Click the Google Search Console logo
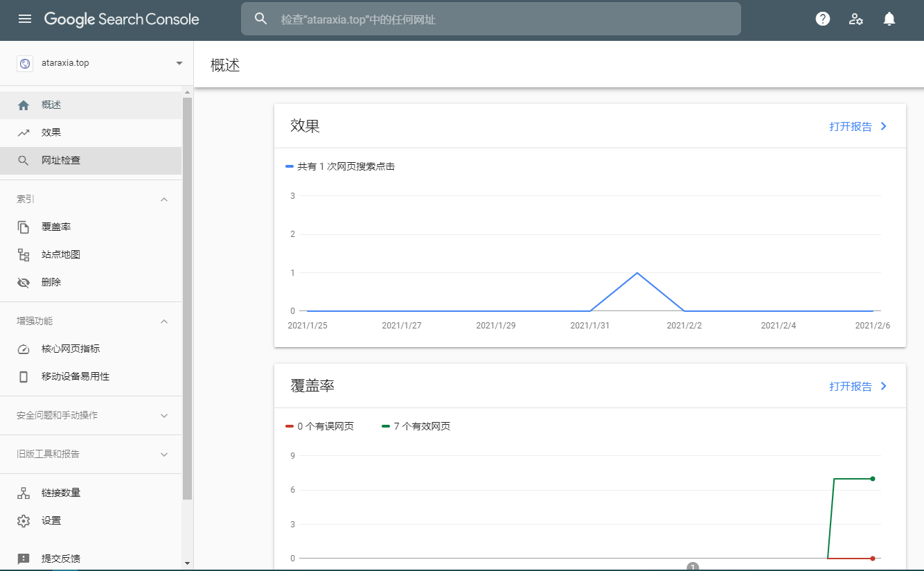This screenshot has height=571, width=924. pos(122,19)
